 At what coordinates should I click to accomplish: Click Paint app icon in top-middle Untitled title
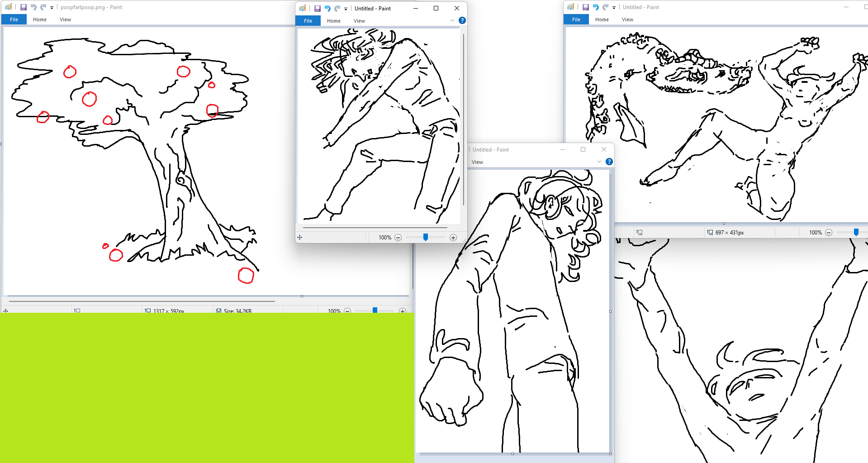303,9
